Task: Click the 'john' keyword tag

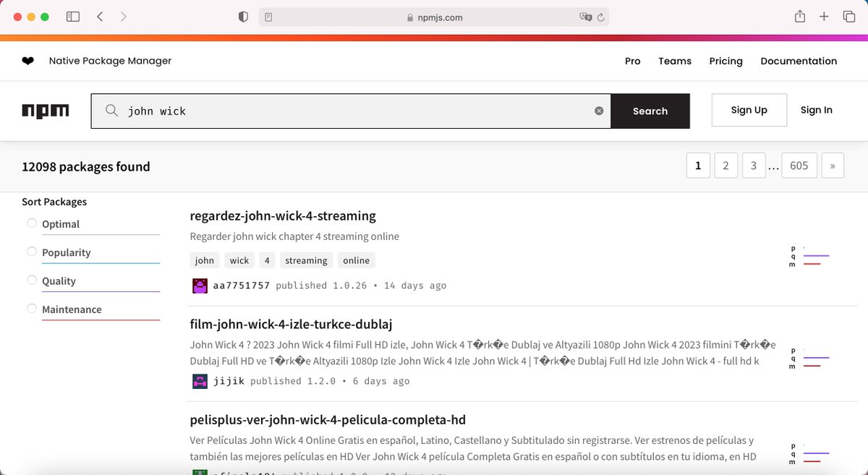Action: pos(205,260)
